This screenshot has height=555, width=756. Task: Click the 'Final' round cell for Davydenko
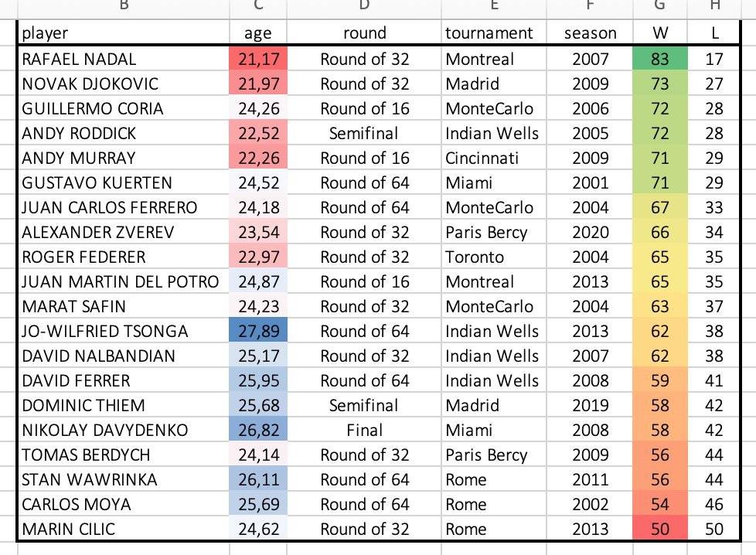(x=364, y=430)
